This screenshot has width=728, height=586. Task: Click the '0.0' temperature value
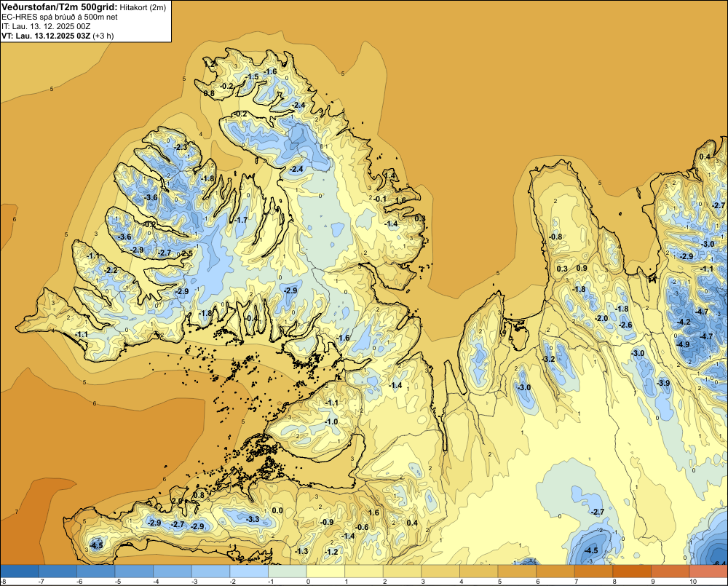[277, 510]
